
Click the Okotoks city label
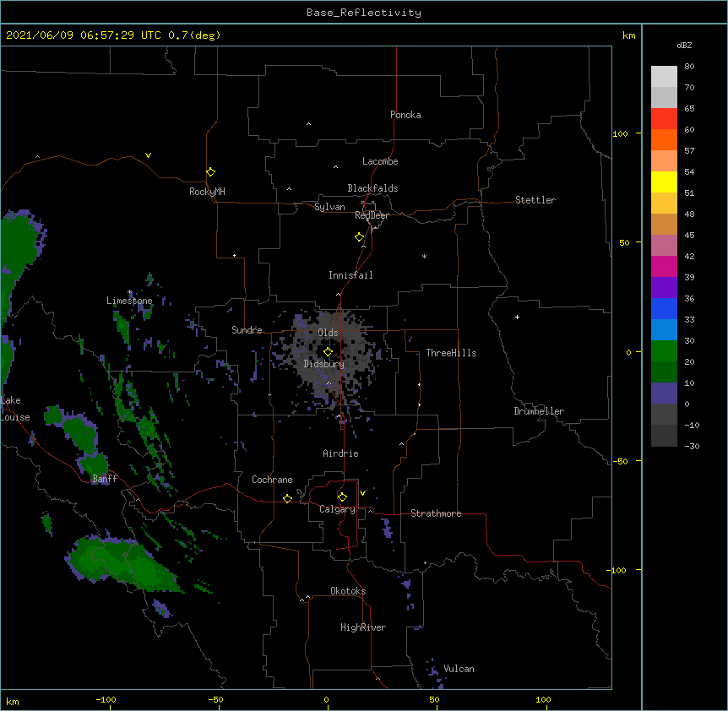[x=348, y=591]
